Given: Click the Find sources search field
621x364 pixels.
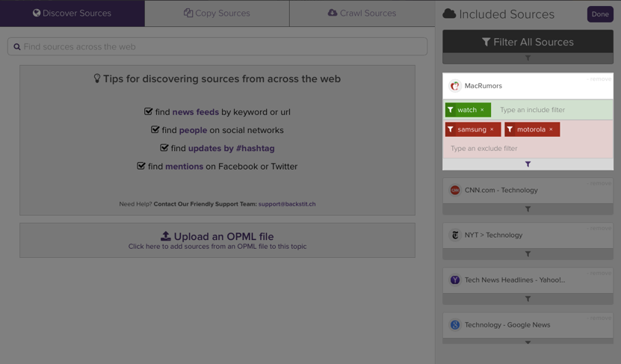Looking at the screenshot, I should [217, 47].
